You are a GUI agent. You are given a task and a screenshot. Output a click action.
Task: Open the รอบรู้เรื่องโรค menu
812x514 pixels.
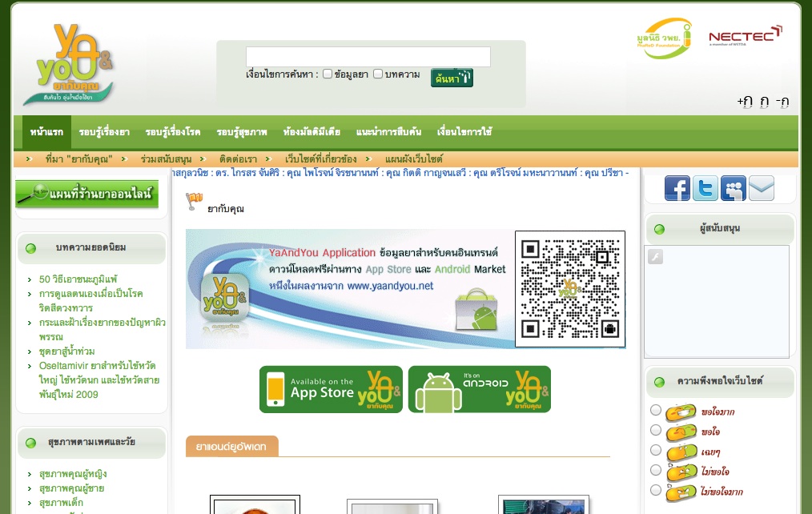coord(173,132)
